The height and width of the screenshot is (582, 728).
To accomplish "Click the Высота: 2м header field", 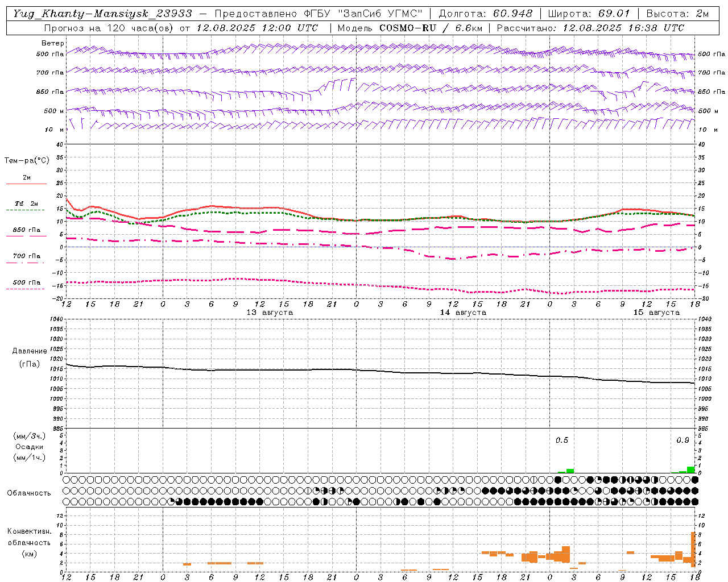I will (x=677, y=14).
